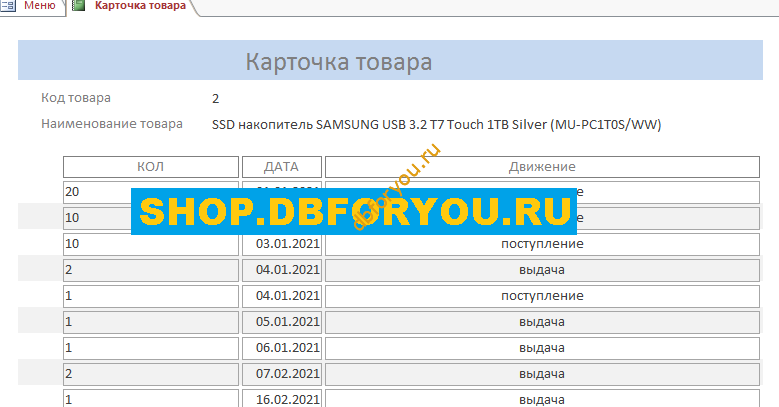Image resolution: width=779 pixels, height=407 pixels.
Task: Click the Карточка товара report heading
Action: tap(338, 62)
